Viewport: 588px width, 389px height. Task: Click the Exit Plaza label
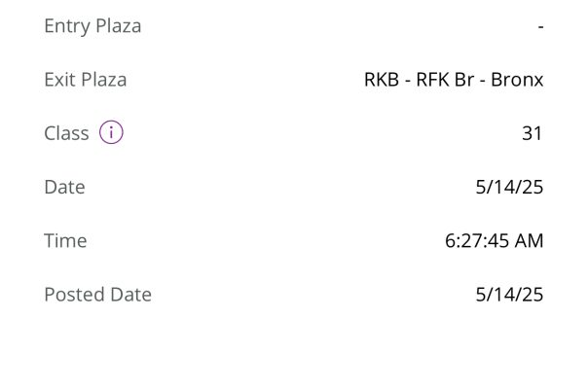pos(86,80)
